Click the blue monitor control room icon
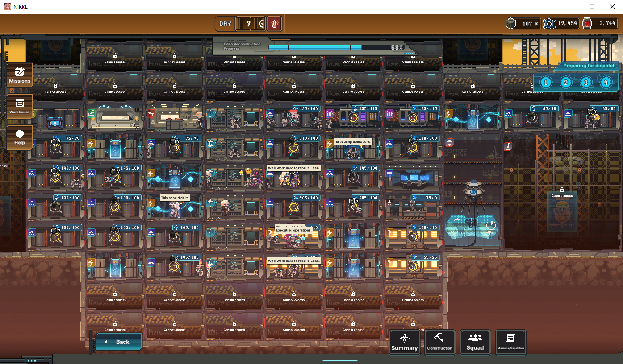 (x=389, y=173)
